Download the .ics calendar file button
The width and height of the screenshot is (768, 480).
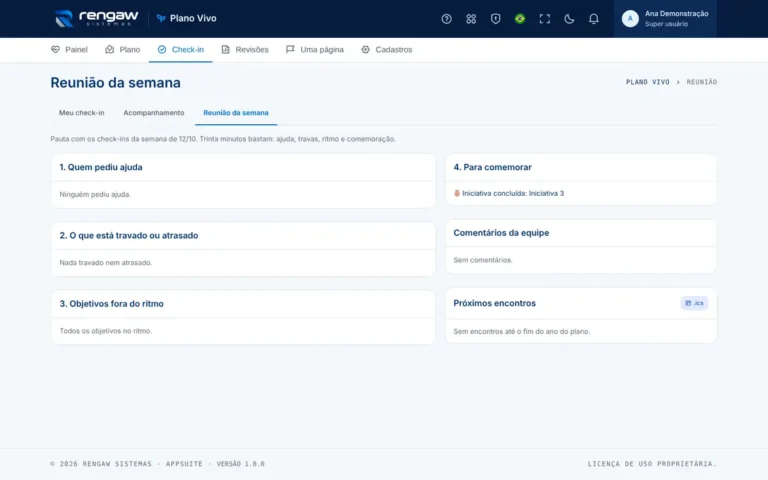point(694,303)
